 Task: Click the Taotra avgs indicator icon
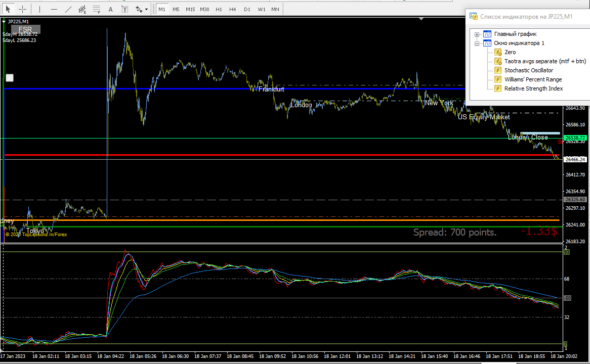(x=498, y=61)
